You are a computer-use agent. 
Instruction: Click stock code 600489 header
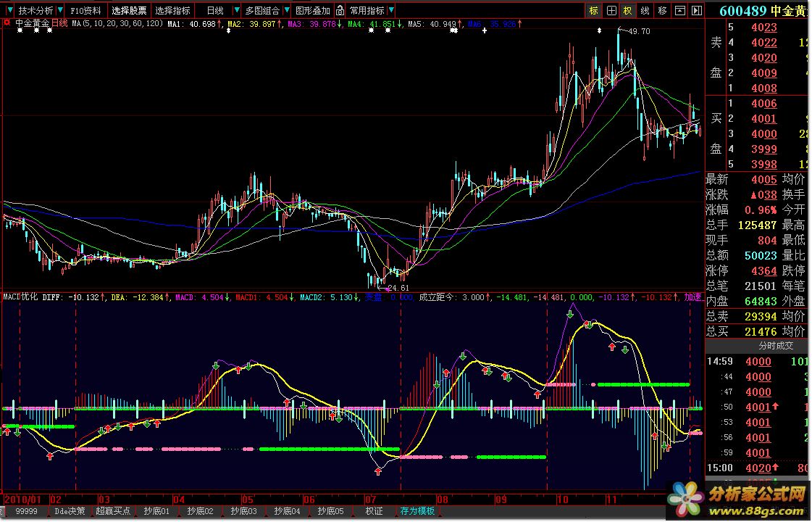tap(744, 11)
